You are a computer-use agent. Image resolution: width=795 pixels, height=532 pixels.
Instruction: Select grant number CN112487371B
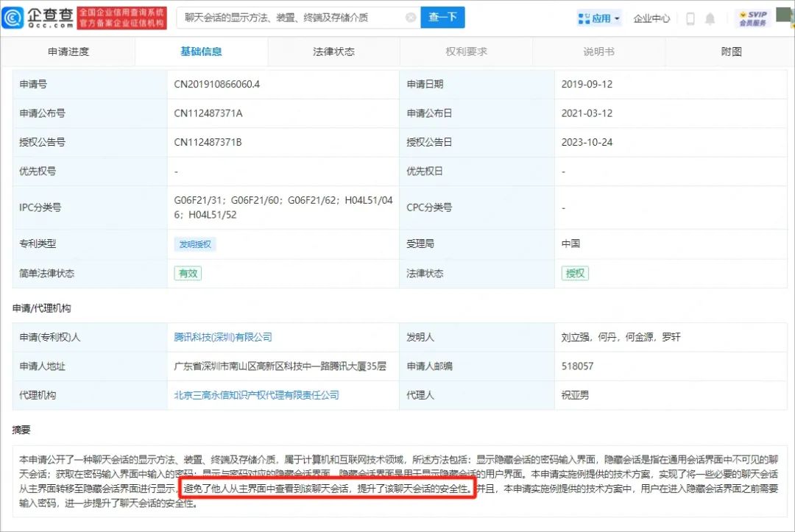click(208, 142)
